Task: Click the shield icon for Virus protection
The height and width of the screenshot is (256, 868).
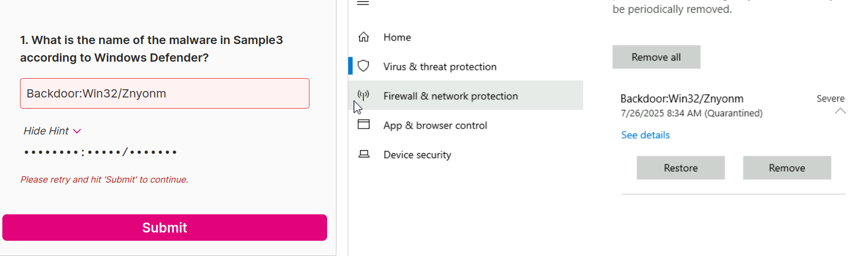Action: click(364, 66)
